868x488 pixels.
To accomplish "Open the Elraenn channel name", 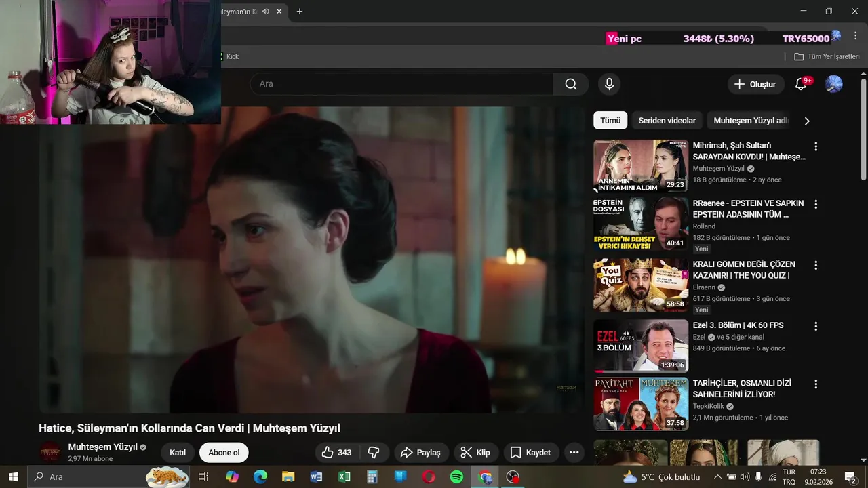I will 704,287.
